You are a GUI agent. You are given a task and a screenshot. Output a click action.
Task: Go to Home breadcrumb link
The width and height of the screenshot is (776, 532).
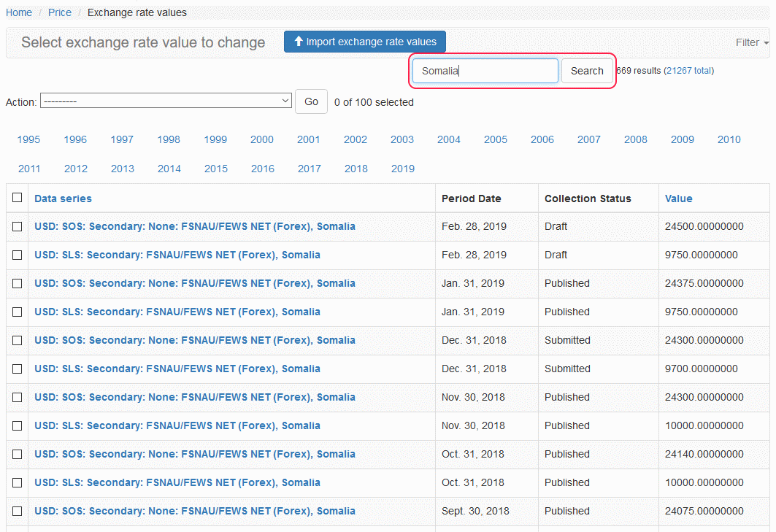point(19,12)
